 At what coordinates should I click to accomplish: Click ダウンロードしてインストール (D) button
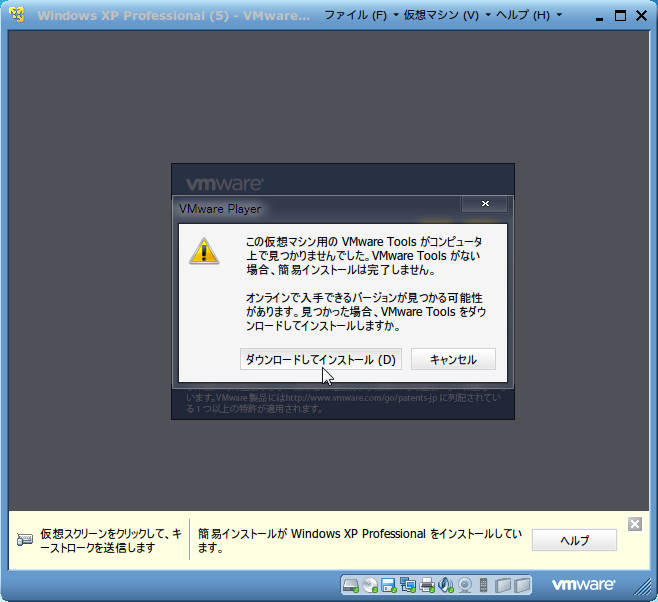[x=321, y=359]
